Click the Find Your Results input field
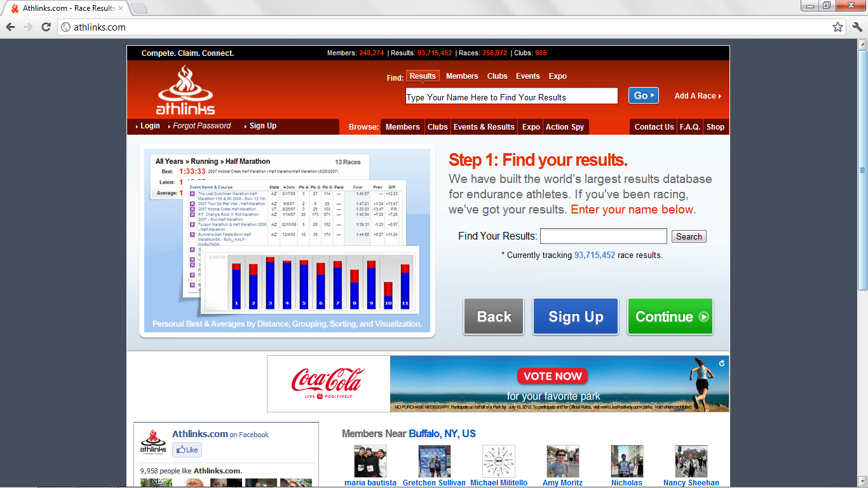Screen dimensions: 868x488 click(603, 236)
